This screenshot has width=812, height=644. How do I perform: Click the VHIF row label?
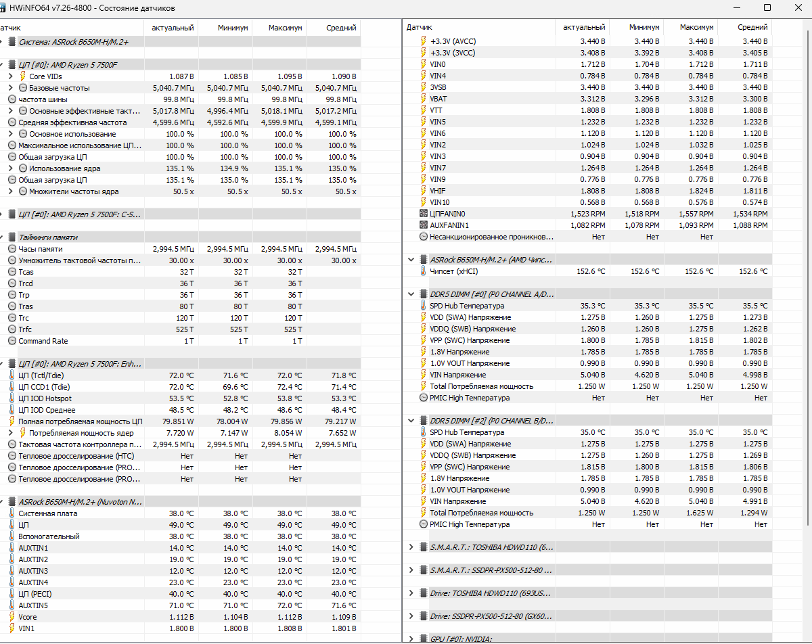click(437, 191)
